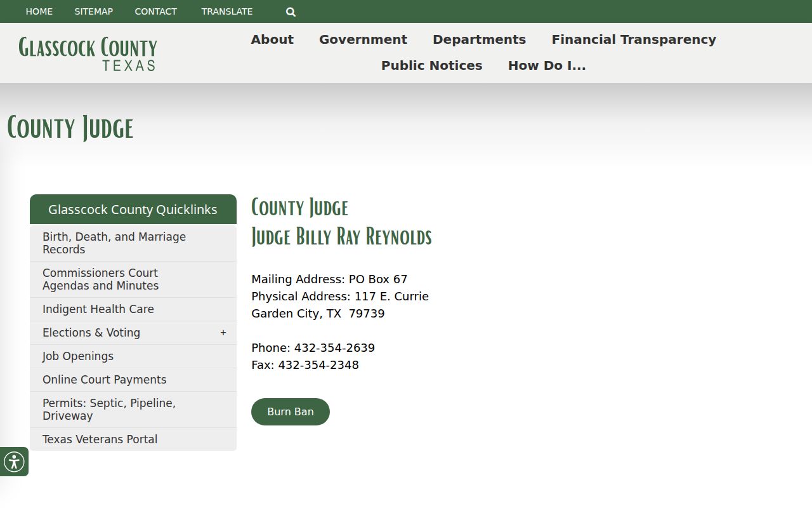Open the search magnifier icon
812x508 pixels.
(x=291, y=11)
